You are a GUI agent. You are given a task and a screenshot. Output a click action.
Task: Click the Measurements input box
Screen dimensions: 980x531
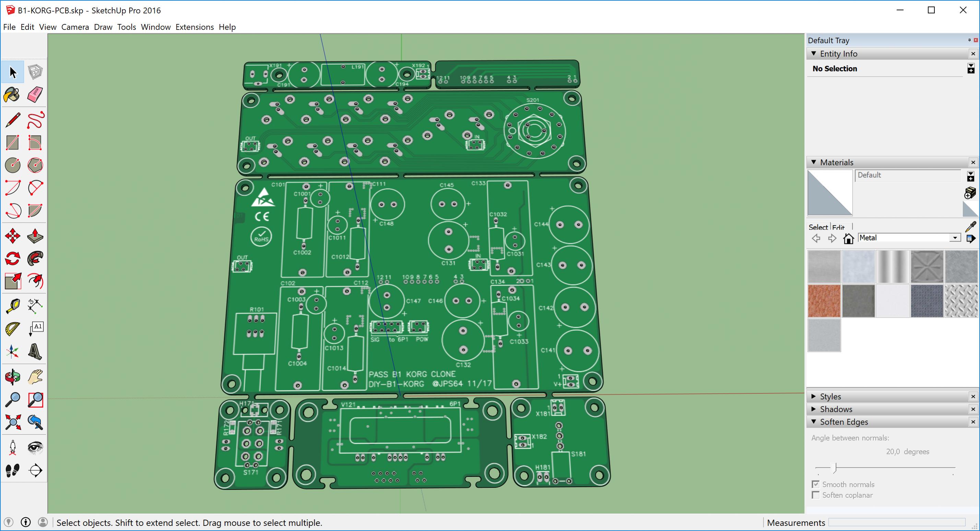point(897,523)
